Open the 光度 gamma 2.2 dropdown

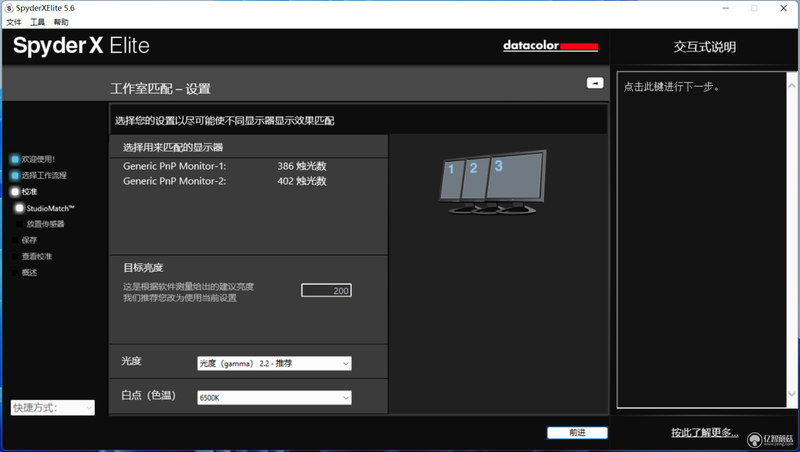tap(274, 363)
